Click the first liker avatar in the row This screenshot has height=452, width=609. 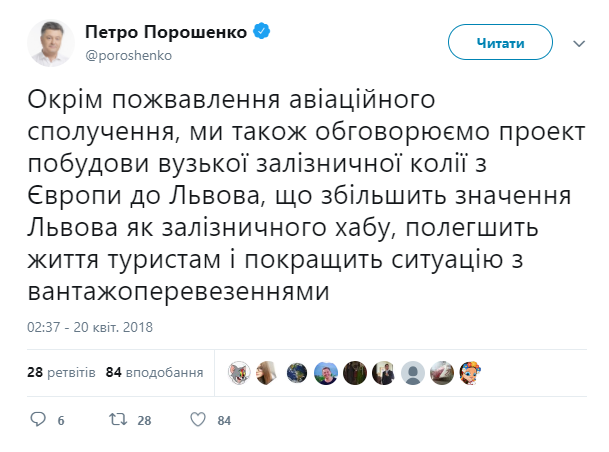click(x=237, y=373)
